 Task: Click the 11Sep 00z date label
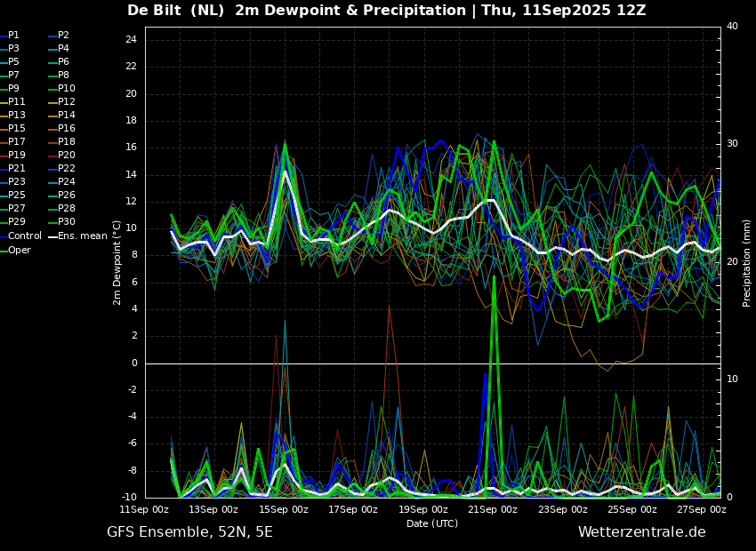pyautogui.click(x=145, y=509)
